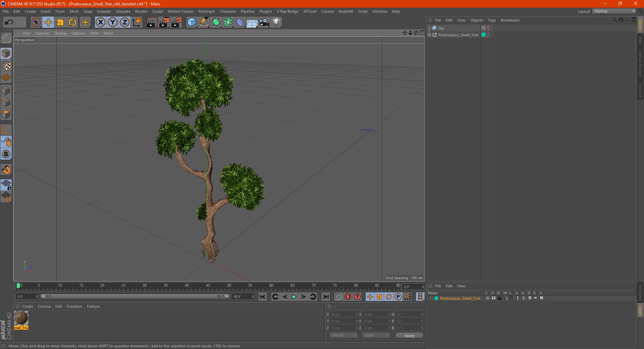
Task: Expand the Podocarpus_Small_Tree object hierarchy
Action: pyautogui.click(x=429, y=35)
